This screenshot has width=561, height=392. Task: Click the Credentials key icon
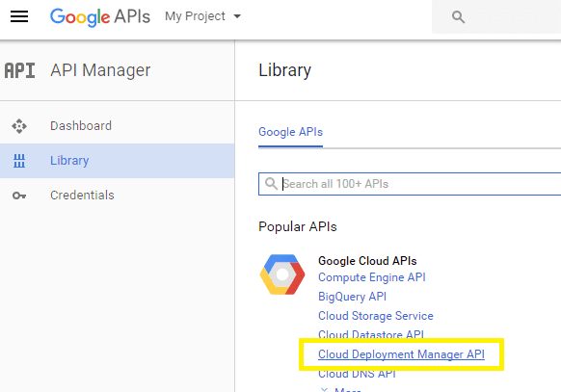(19, 196)
